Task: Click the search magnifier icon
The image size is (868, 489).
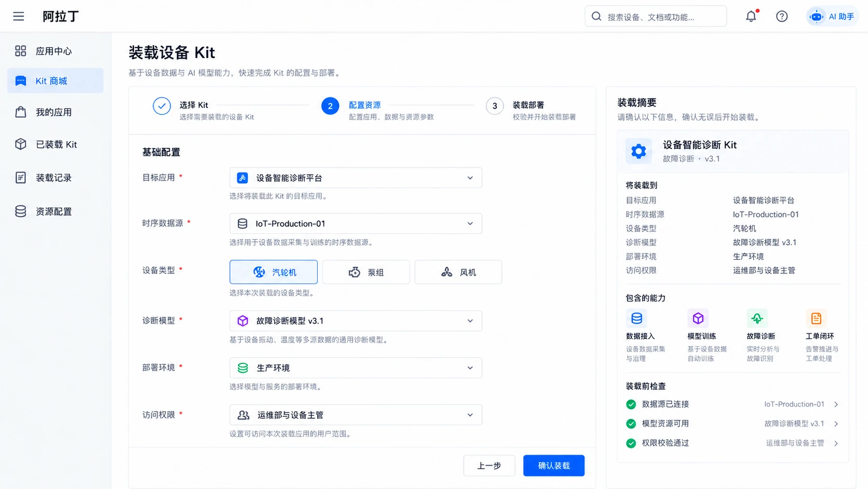Action: click(596, 17)
